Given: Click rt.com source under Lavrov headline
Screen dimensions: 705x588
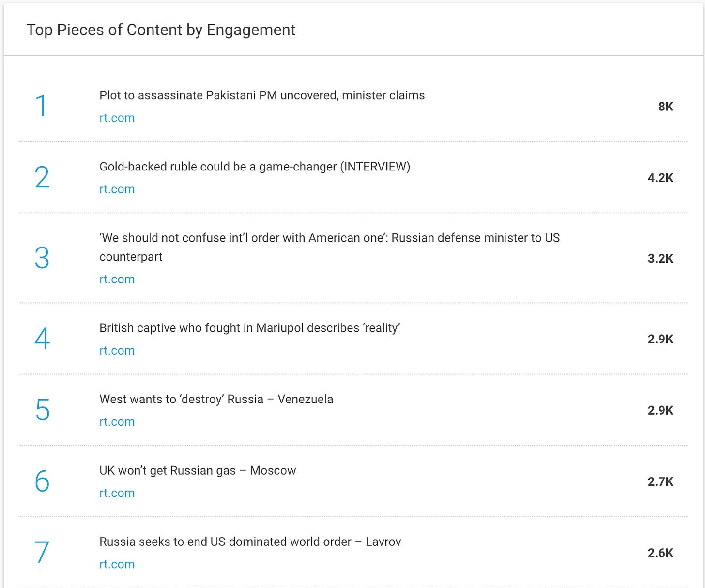Looking at the screenshot, I should pos(117,564).
